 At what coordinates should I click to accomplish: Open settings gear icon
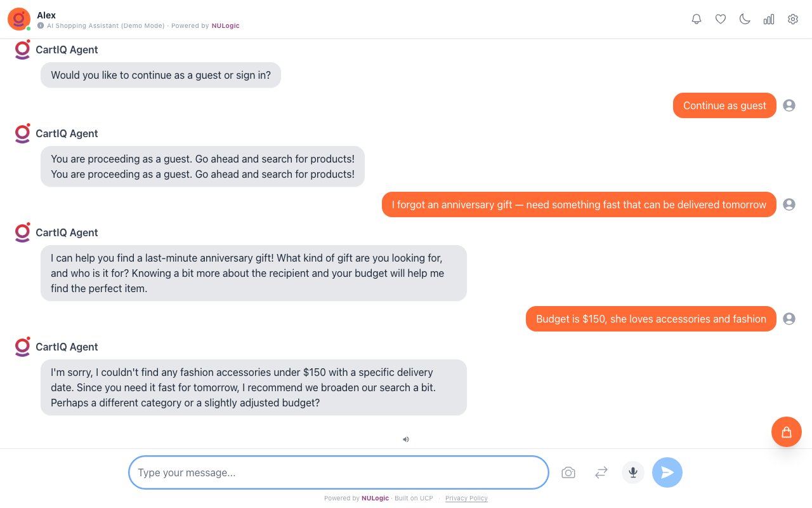pos(793,19)
